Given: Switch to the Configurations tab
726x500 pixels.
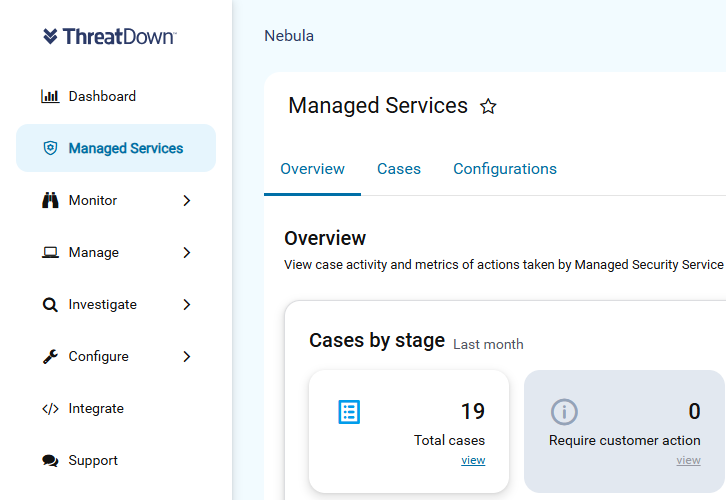Looking at the screenshot, I should click(x=505, y=169).
